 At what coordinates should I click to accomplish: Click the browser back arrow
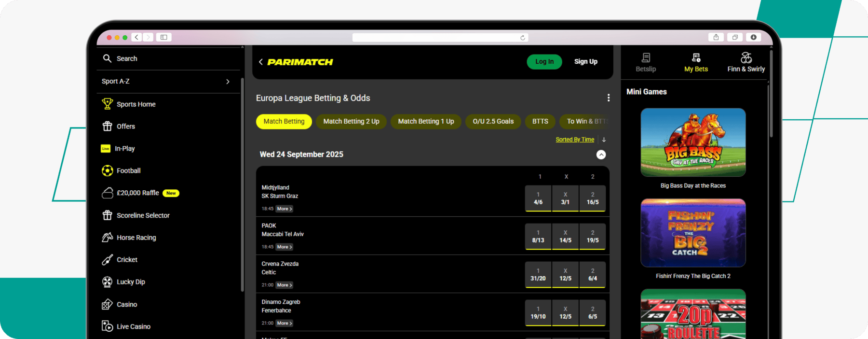(x=137, y=37)
